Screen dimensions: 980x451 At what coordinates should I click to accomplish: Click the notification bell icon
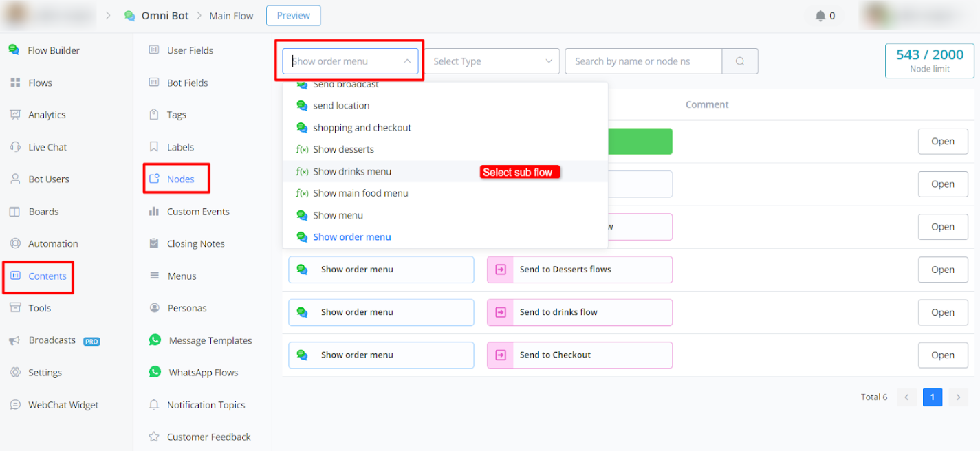pos(820,16)
